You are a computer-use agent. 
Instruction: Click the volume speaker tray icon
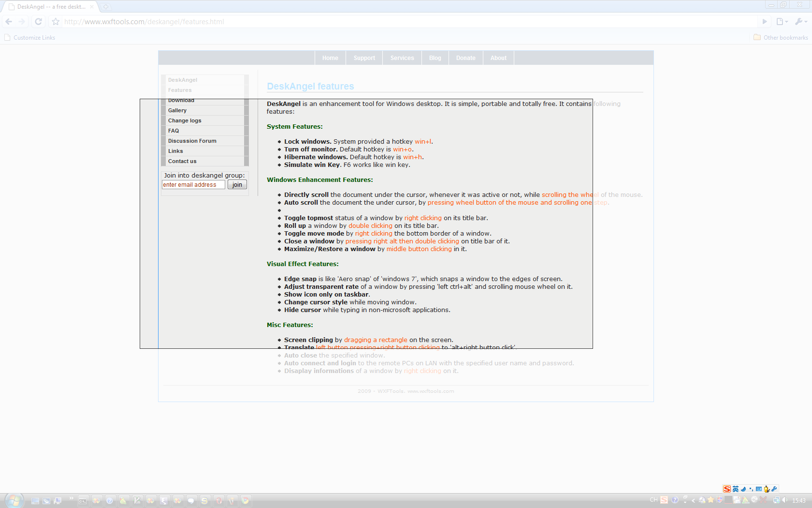pos(784,500)
